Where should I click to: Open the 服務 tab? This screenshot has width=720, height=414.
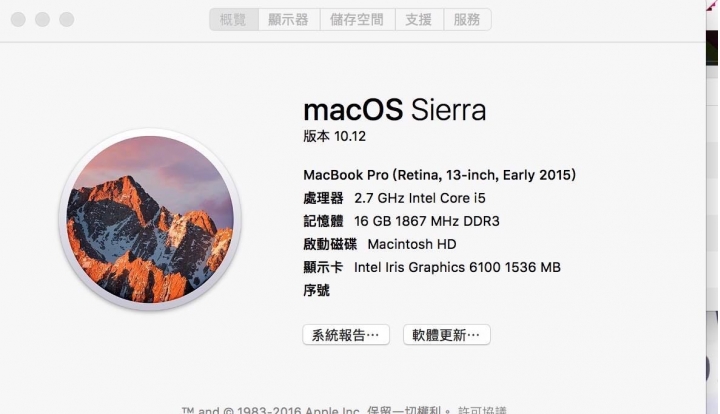467,20
